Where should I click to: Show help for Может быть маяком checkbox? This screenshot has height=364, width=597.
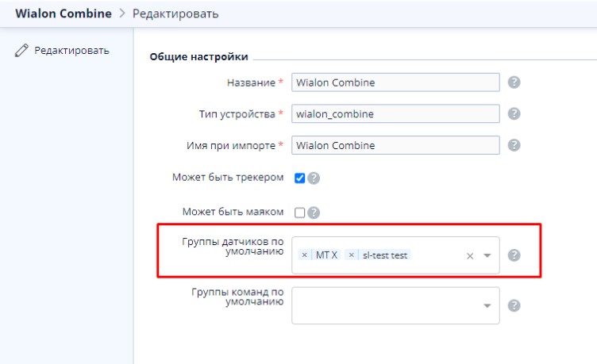[x=314, y=213]
